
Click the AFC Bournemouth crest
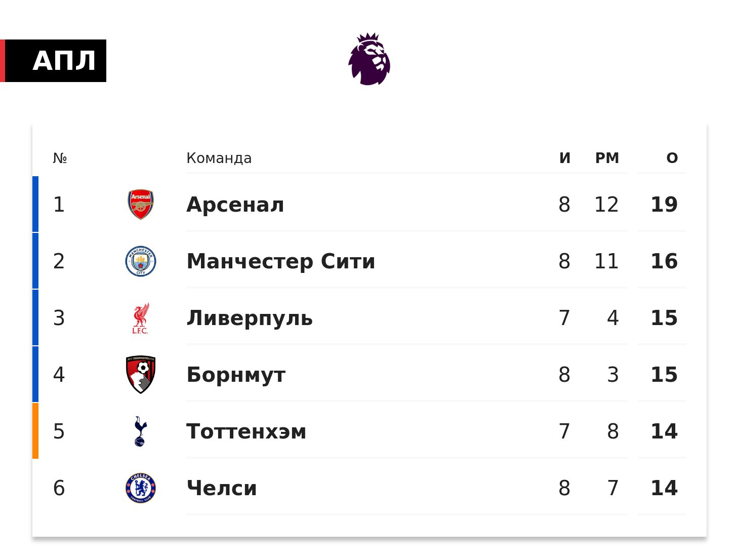pos(141,375)
